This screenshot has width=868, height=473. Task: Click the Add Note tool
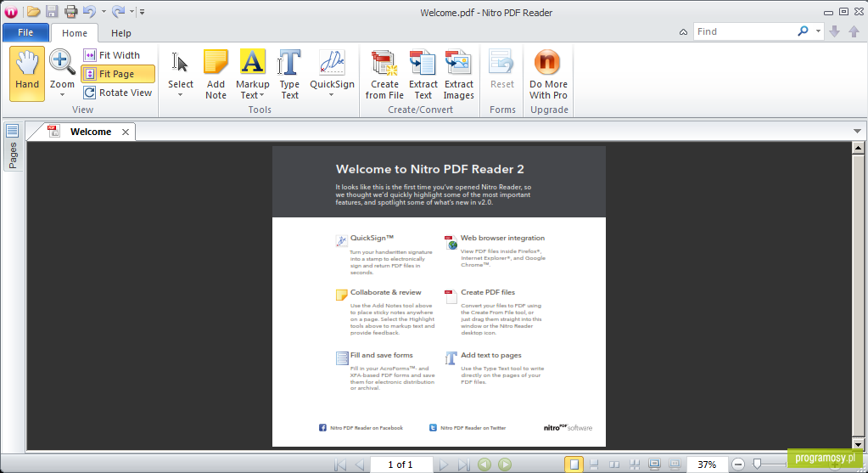216,74
